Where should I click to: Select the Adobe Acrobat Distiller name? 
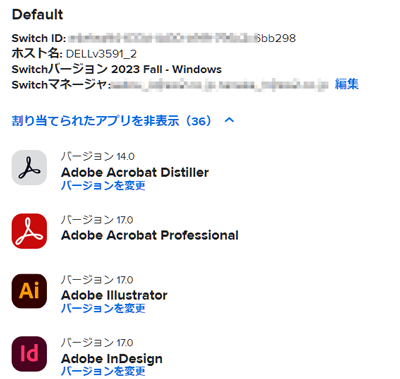coord(135,172)
